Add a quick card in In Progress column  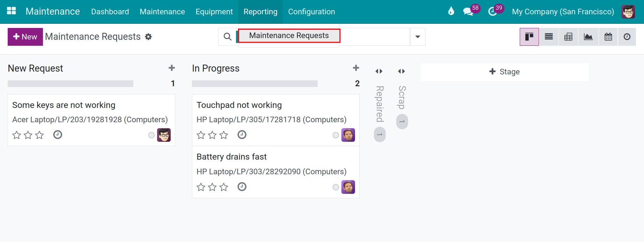click(x=356, y=68)
